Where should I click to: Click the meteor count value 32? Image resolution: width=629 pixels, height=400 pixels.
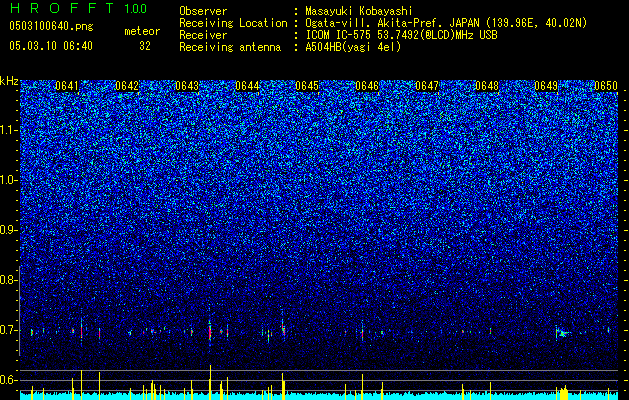pos(145,46)
